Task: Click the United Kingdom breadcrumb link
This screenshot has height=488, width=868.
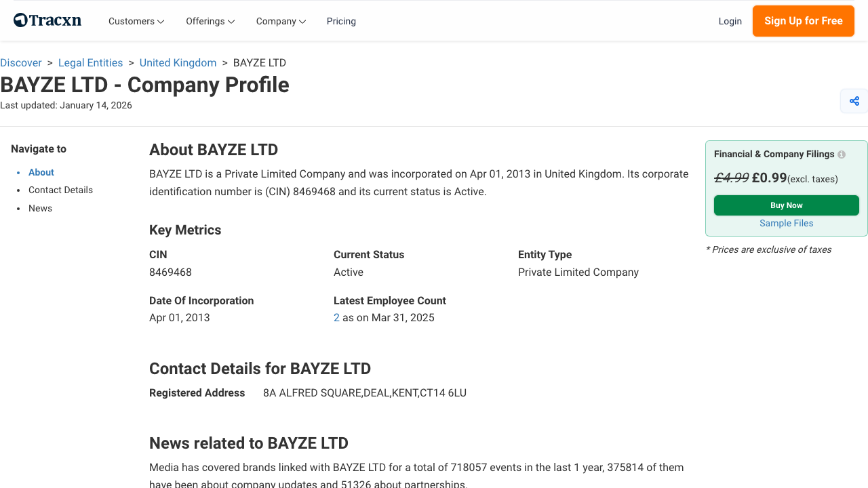Action: click(178, 62)
